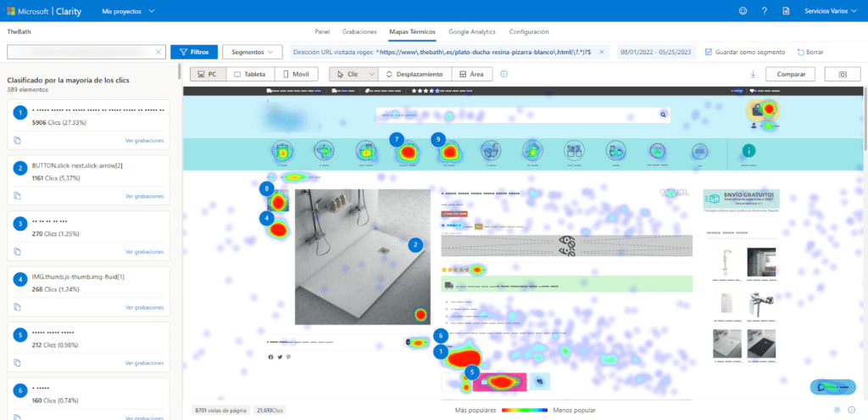This screenshot has width=868, height=420.
Task: Click heatmap marker 2 on product image
Action: click(415, 244)
